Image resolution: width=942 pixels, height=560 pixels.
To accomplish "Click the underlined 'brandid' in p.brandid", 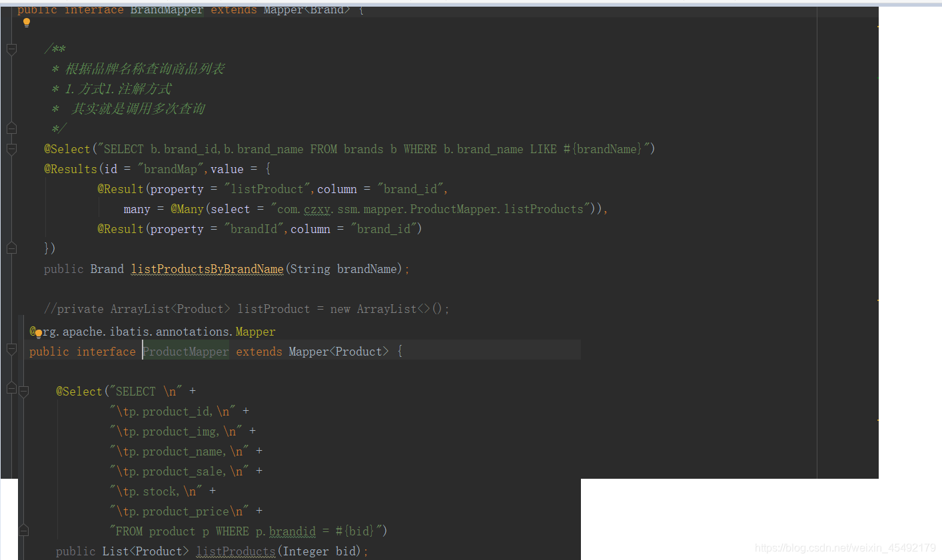I will tap(292, 531).
